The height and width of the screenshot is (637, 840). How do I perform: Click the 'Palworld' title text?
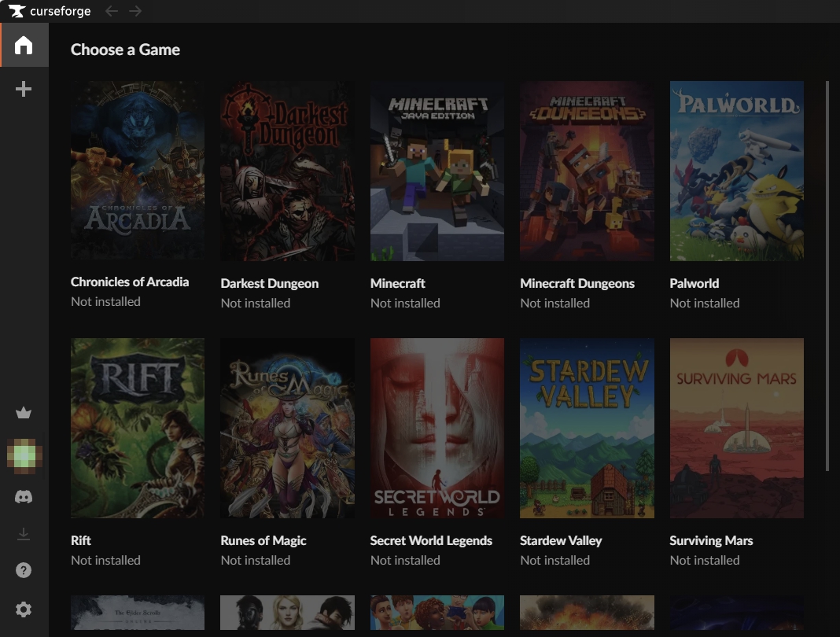pyautogui.click(x=694, y=283)
